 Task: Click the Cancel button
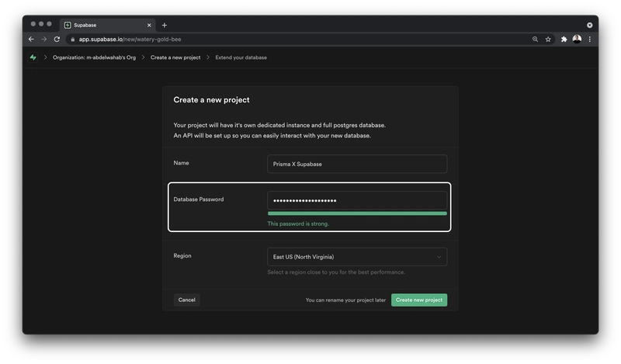coord(186,300)
